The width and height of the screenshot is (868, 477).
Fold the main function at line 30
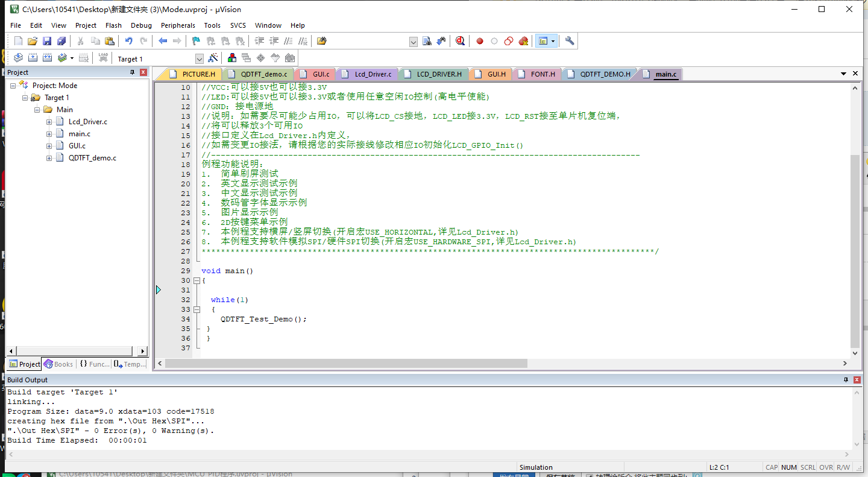pos(197,280)
